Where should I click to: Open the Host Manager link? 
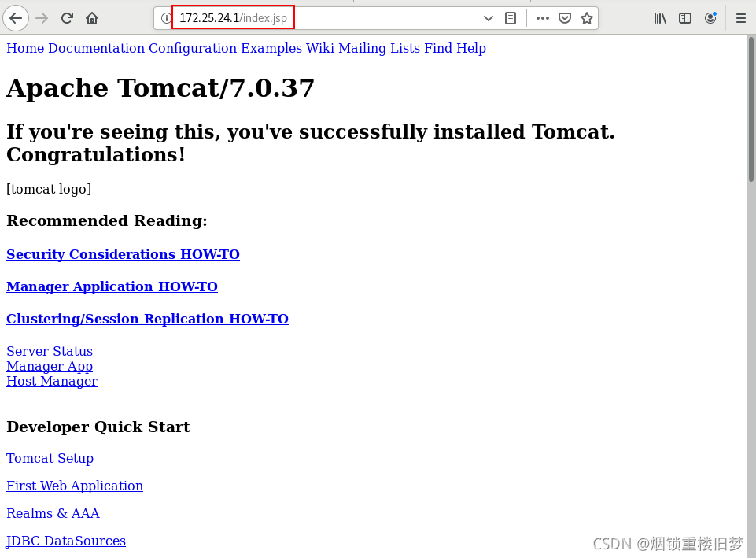pyautogui.click(x=52, y=381)
